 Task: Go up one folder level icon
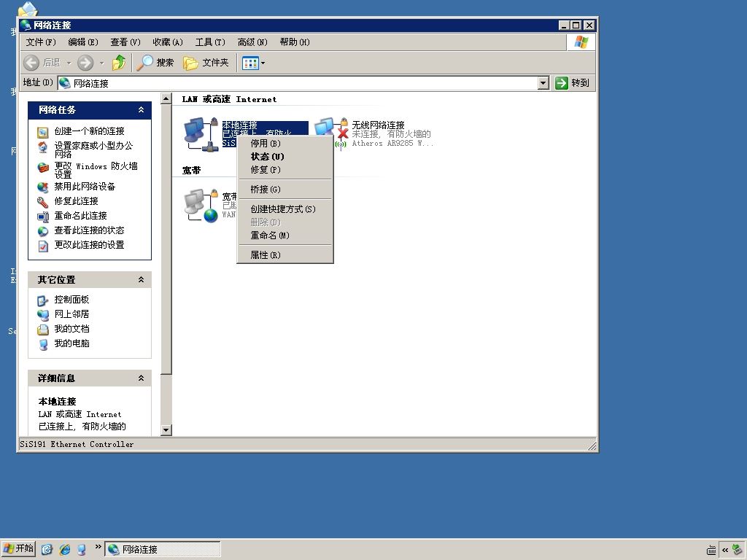tap(119, 63)
